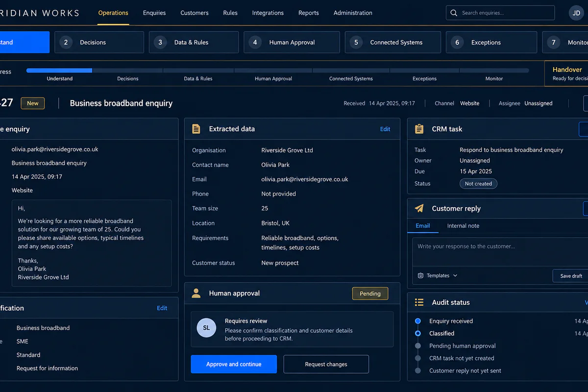588x392 pixels.
Task: Edit the Extracted data panel
Action: [385, 129]
